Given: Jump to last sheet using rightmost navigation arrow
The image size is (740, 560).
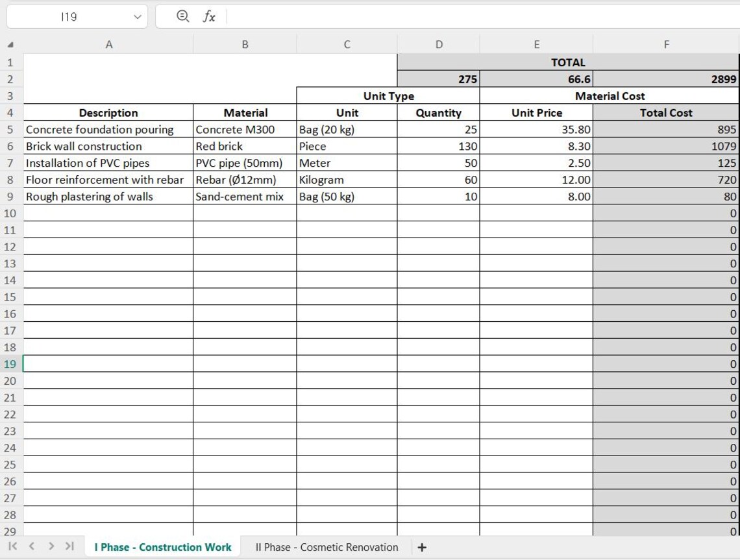Looking at the screenshot, I should coord(69,547).
